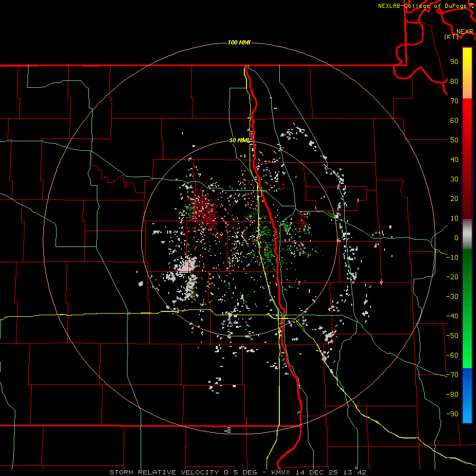The height and width of the screenshot is (476, 476).
Task: Pick the gray near-zero segment of the color bar
Action: (467, 234)
